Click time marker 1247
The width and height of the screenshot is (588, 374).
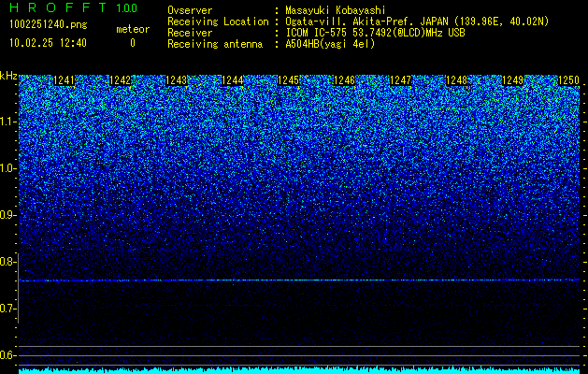[400, 80]
